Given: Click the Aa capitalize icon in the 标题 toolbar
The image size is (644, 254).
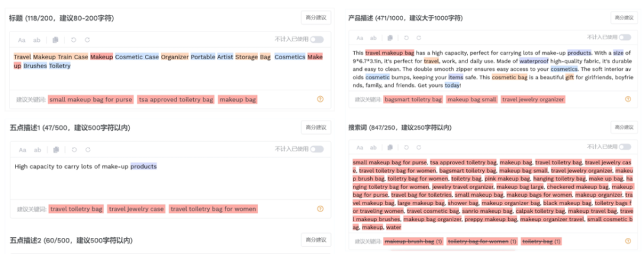Looking at the screenshot, I should click(22, 40).
